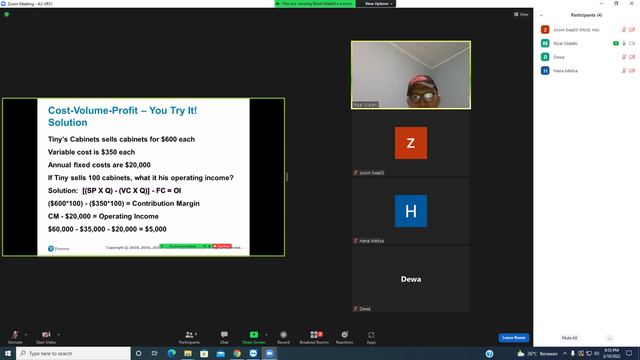The image size is (640, 360).
Task: Click H avatar in participants list
Action: pos(545,71)
